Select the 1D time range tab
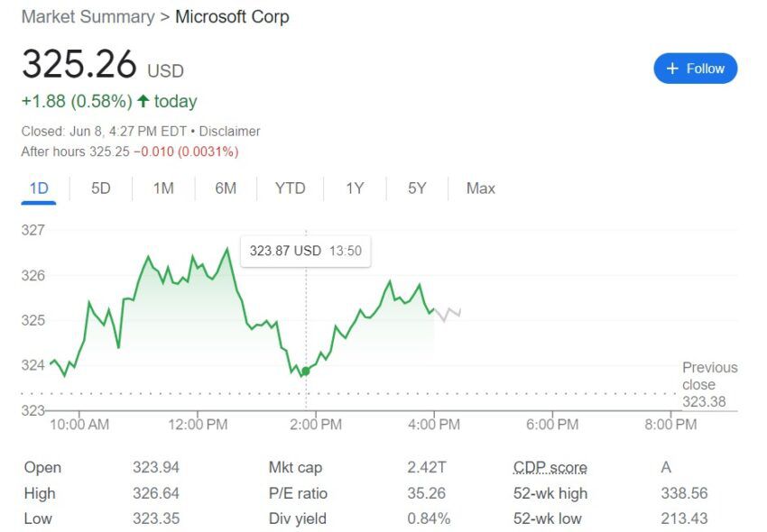The width and height of the screenshot is (767, 532). coord(39,188)
